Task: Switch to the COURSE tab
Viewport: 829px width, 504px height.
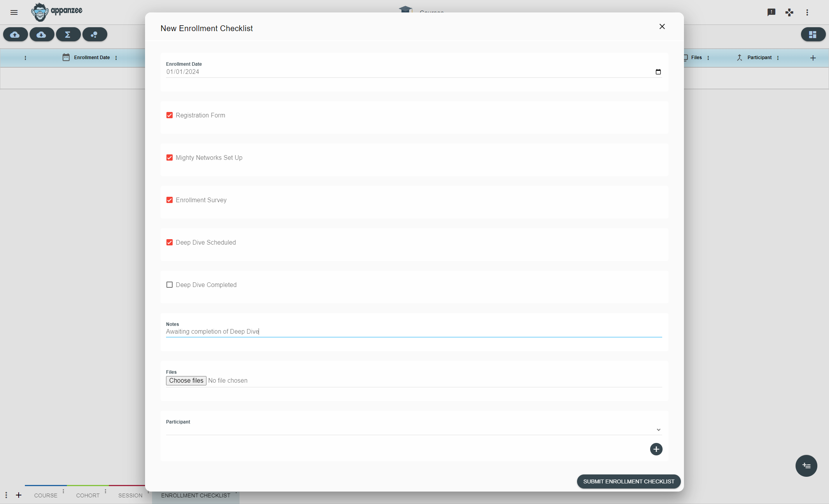Action: pyautogui.click(x=46, y=495)
